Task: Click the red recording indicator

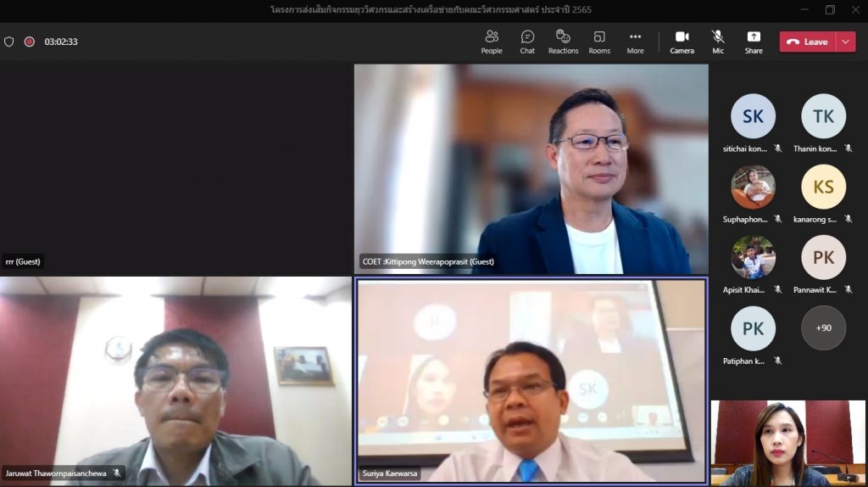Action: click(30, 42)
